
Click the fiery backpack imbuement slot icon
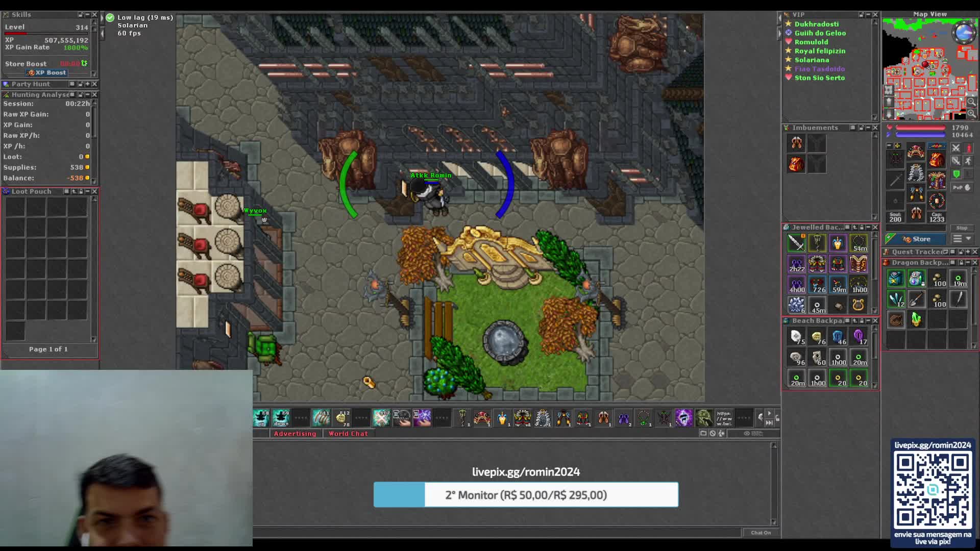(796, 164)
